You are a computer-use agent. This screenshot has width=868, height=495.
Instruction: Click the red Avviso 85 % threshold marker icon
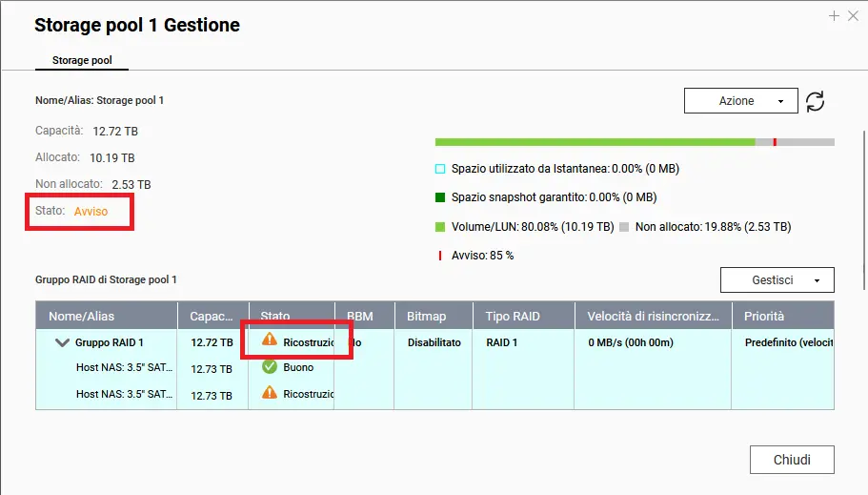[x=440, y=256]
